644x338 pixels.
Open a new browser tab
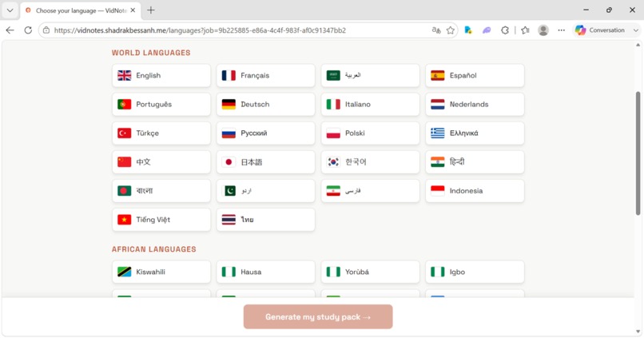coord(151,10)
